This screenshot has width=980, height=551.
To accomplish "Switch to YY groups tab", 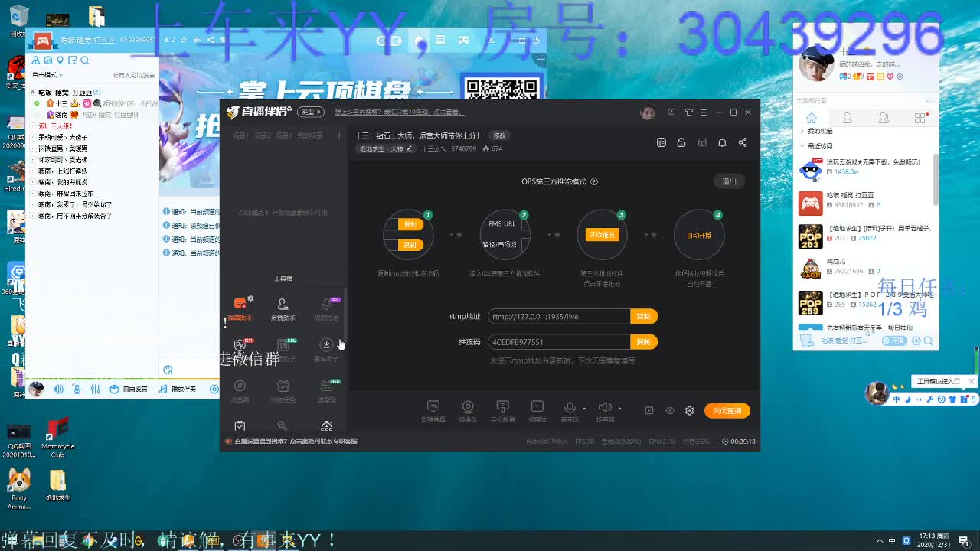I will pyautogui.click(x=884, y=118).
